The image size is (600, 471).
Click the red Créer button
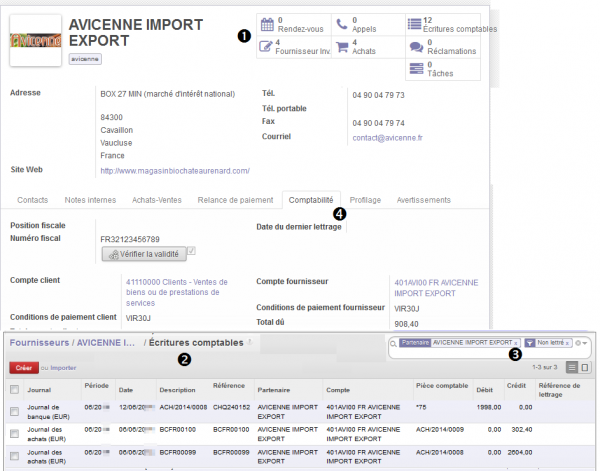pyautogui.click(x=24, y=368)
